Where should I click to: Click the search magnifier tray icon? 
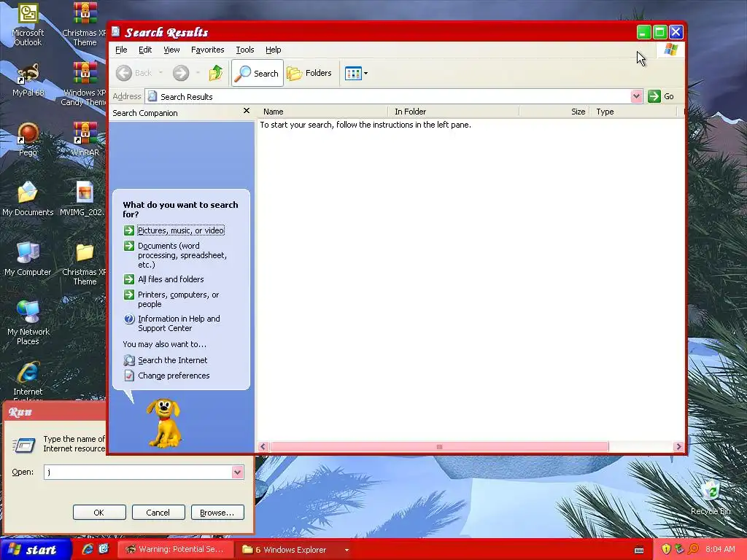point(693,549)
